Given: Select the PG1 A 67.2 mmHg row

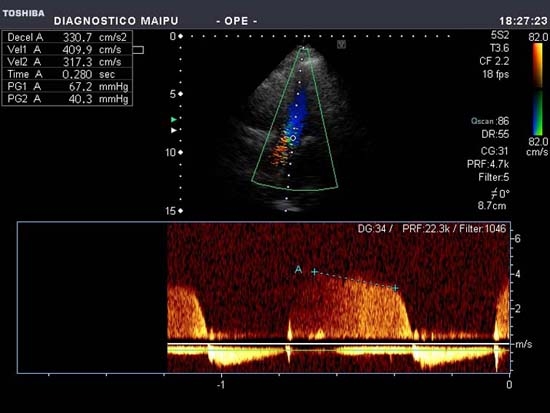Looking at the screenshot, I should click(x=67, y=86).
